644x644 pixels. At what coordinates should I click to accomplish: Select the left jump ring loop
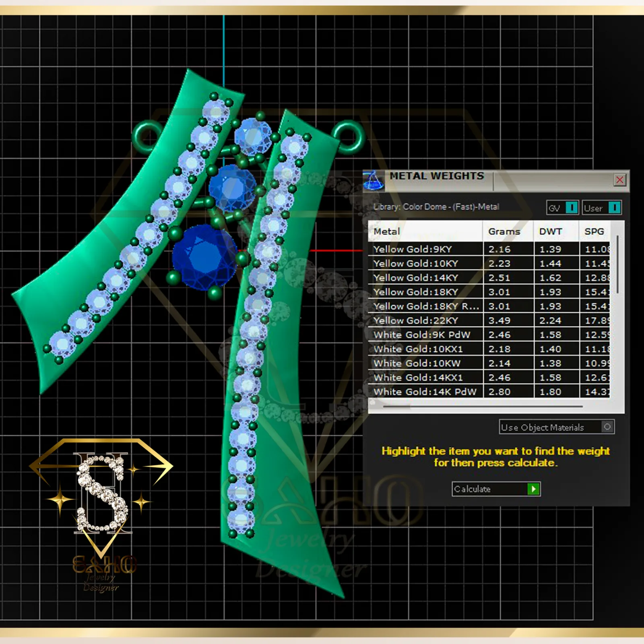(x=147, y=137)
